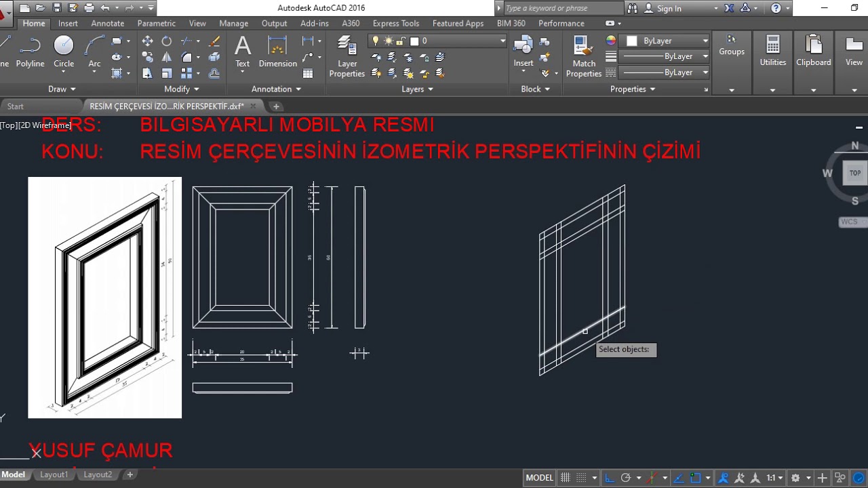The height and width of the screenshot is (488, 868).
Task: Click the Offset tool icon
Action: tap(214, 73)
